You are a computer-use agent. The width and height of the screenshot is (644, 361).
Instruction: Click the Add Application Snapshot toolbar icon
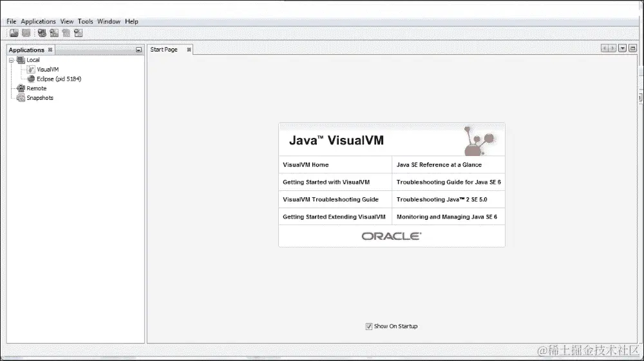coord(78,33)
